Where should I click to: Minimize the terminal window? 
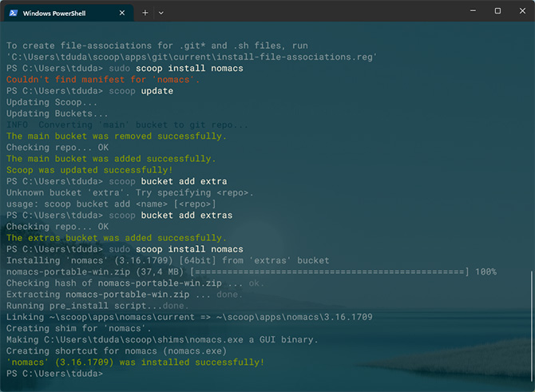click(473, 11)
